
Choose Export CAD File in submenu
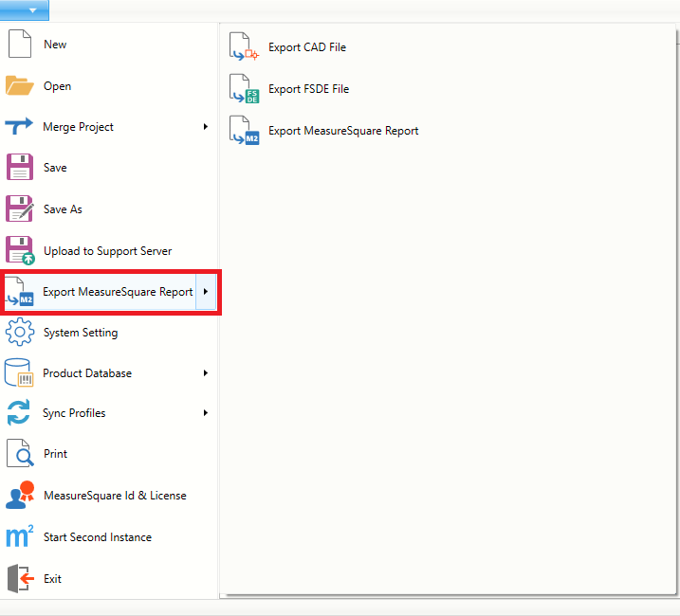pyautogui.click(x=307, y=46)
